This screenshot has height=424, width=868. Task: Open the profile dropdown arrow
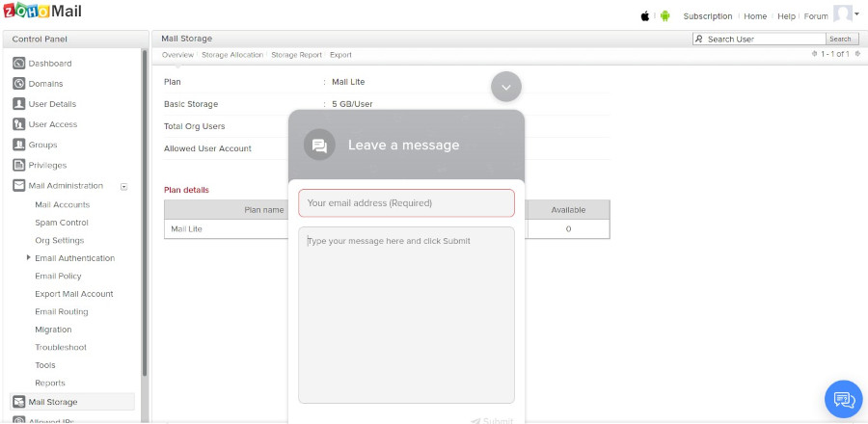pyautogui.click(x=857, y=13)
